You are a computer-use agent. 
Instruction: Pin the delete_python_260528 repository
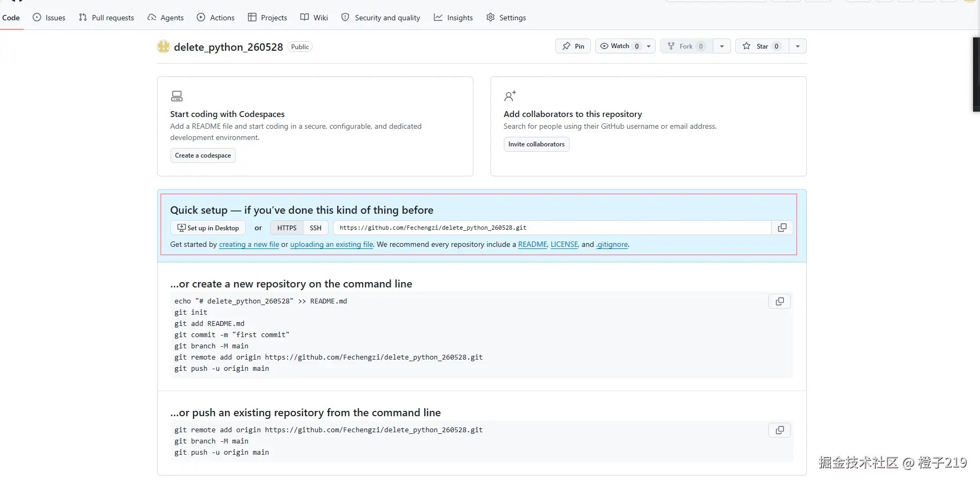coord(573,46)
